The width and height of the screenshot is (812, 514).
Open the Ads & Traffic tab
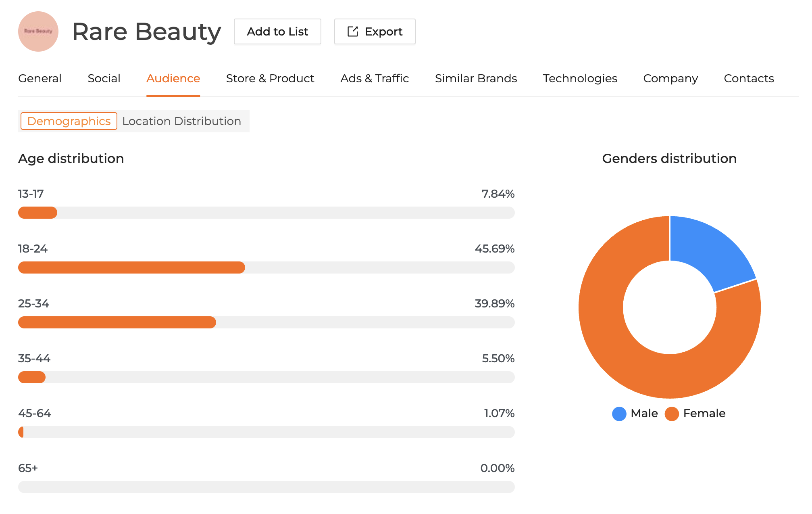point(375,78)
